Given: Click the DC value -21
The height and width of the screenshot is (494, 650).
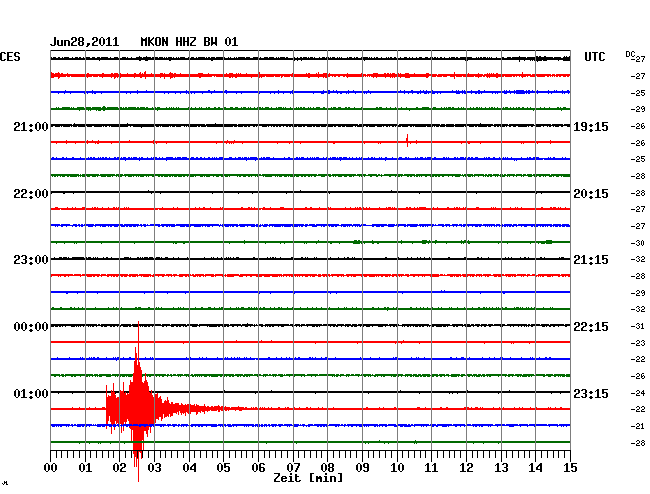Looking at the screenshot, I should 638,426.
